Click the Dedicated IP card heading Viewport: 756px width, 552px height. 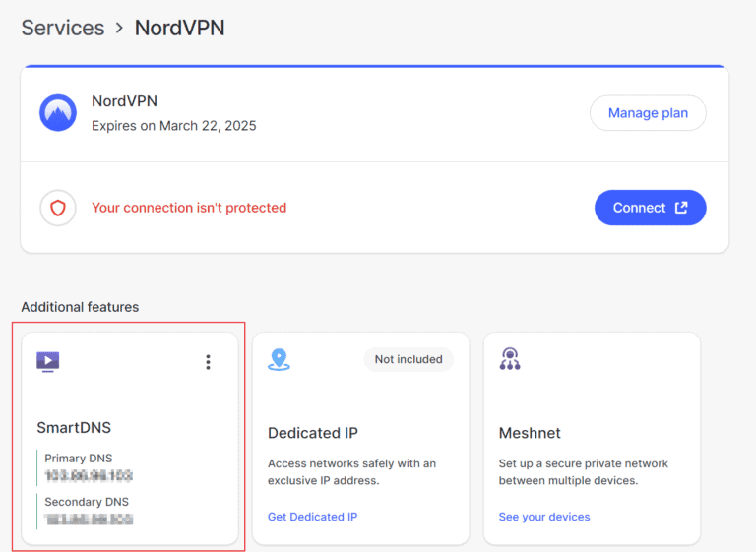312,433
